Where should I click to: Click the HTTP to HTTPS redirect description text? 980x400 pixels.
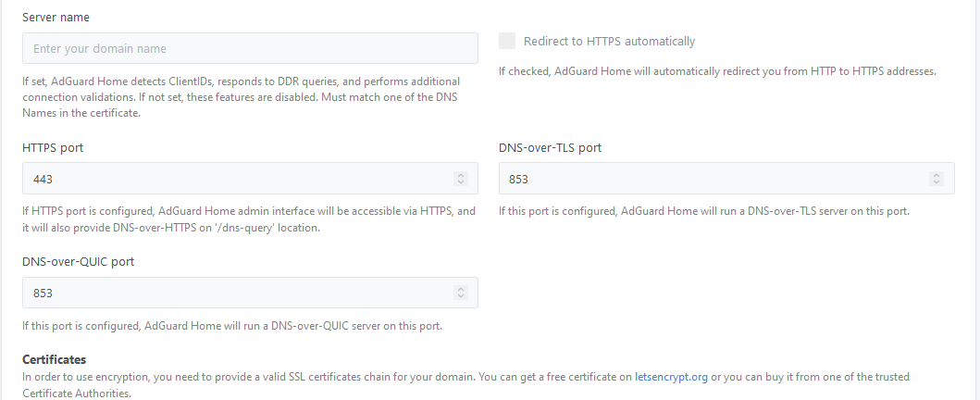click(717, 71)
